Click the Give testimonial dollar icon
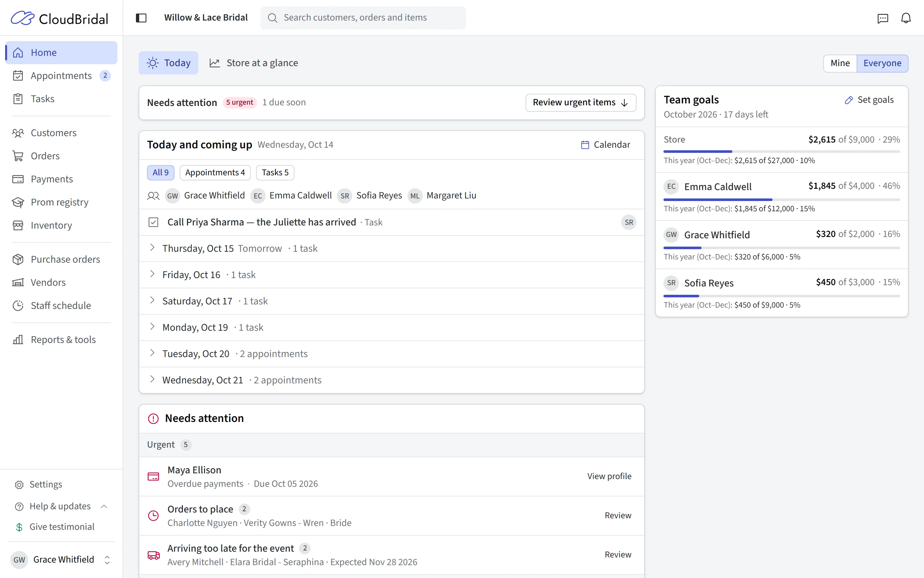The width and height of the screenshot is (924, 578). 19,527
